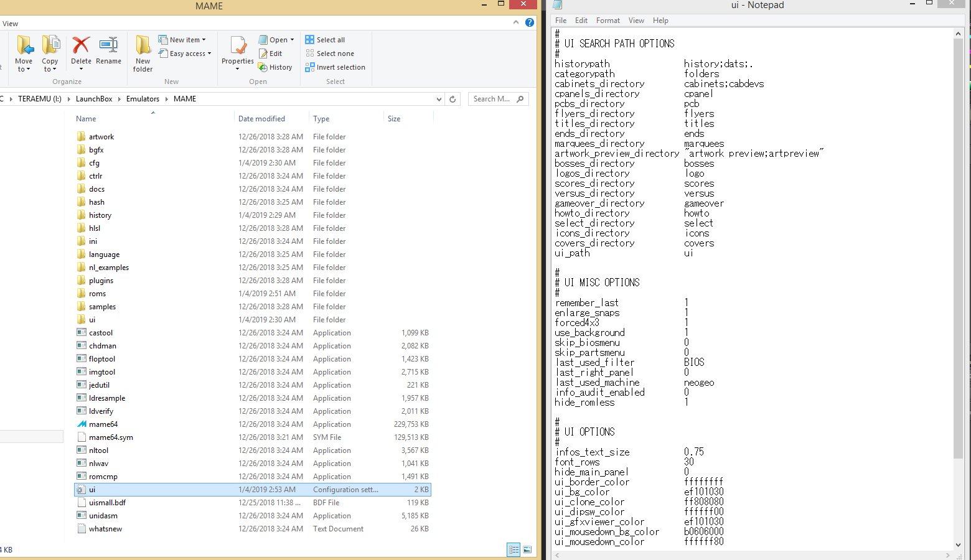The width and height of the screenshot is (971, 560).
Task: Click Notepad vertical scrollbar down arrow
Action: [x=958, y=544]
